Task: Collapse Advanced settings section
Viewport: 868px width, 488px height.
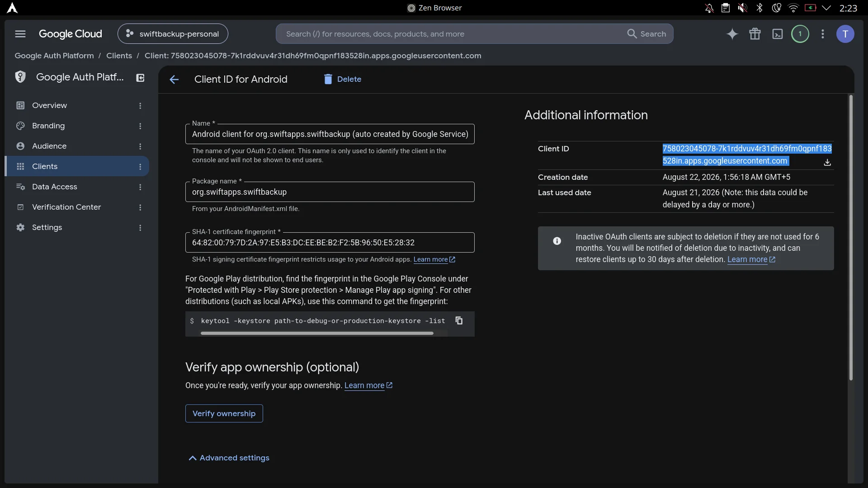Action: click(x=229, y=458)
